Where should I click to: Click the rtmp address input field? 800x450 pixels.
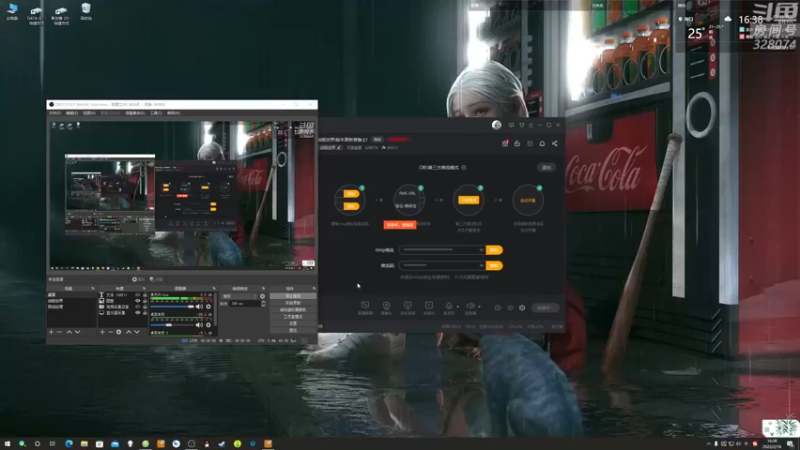(442, 250)
